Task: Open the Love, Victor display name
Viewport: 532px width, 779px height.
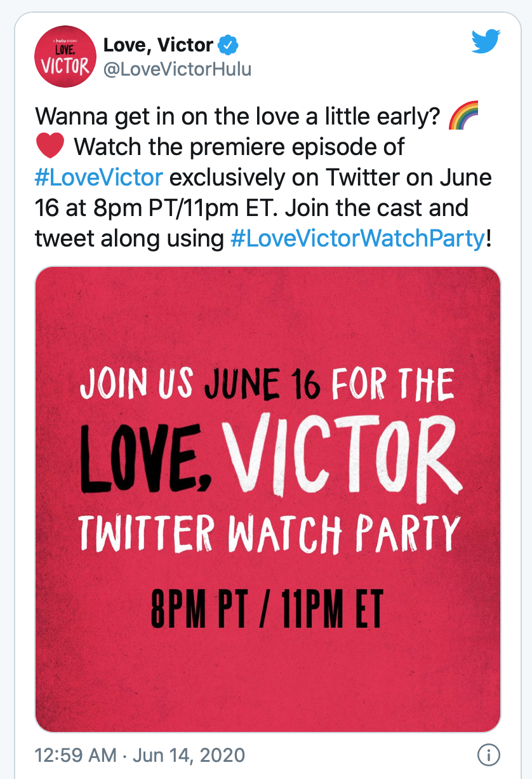Action: [x=158, y=46]
